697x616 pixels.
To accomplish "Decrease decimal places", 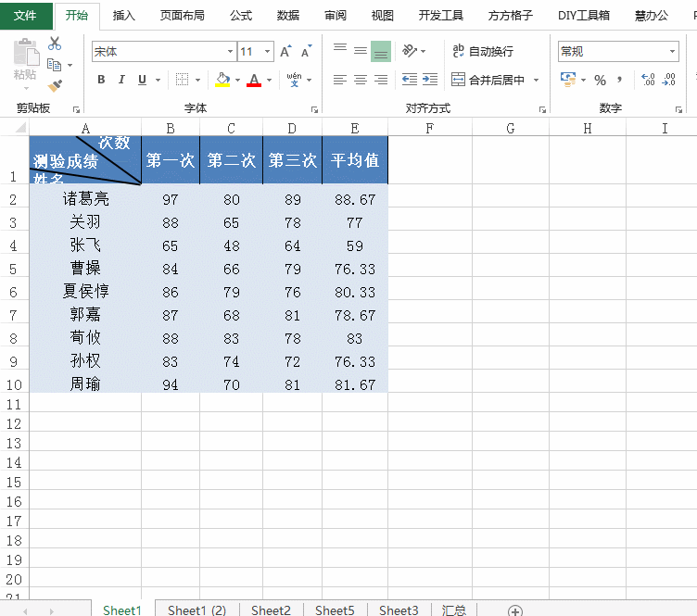I will tap(668, 80).
